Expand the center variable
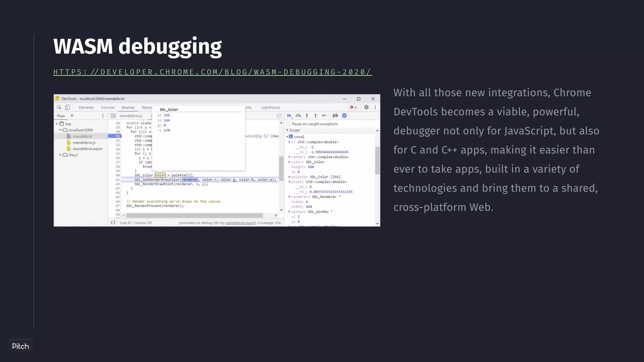The width and height of the screenshot is (644, 362). pyautogui.click(x=289, y=157)
